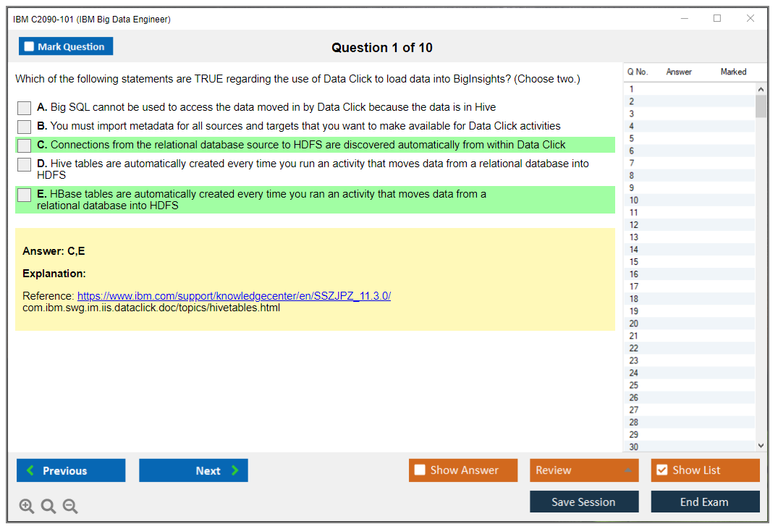Jump to question 10 in list
The height and width of the screenshot is (532, 778).
[634, 200]
